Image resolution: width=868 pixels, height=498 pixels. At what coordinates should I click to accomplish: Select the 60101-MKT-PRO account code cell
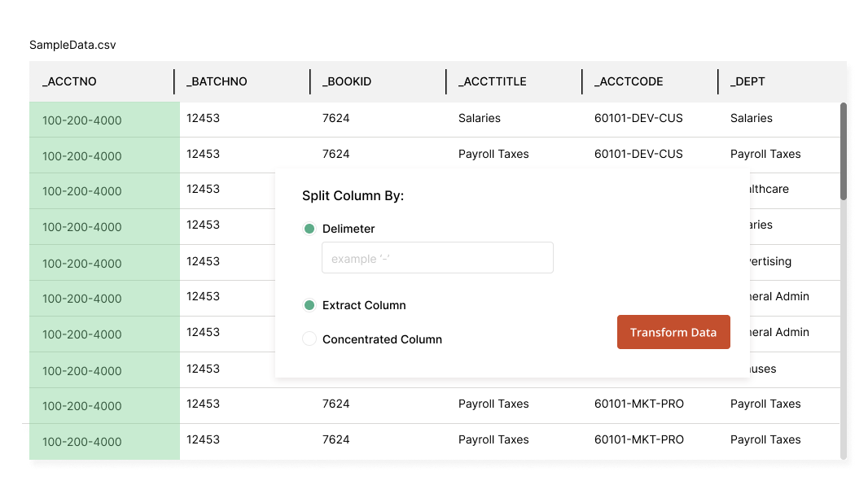tap(638, 404)
